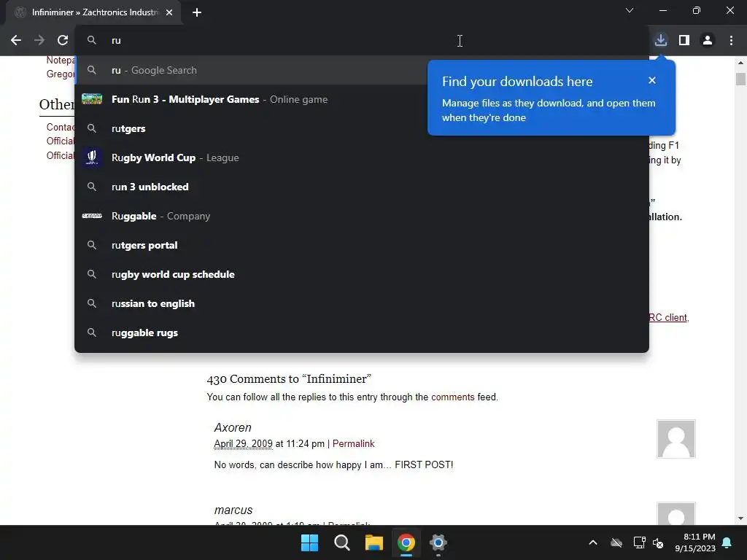Screen dimensions: 747x560
Task: Open the Chrome downloads button
Action: [x=661, y=41]
